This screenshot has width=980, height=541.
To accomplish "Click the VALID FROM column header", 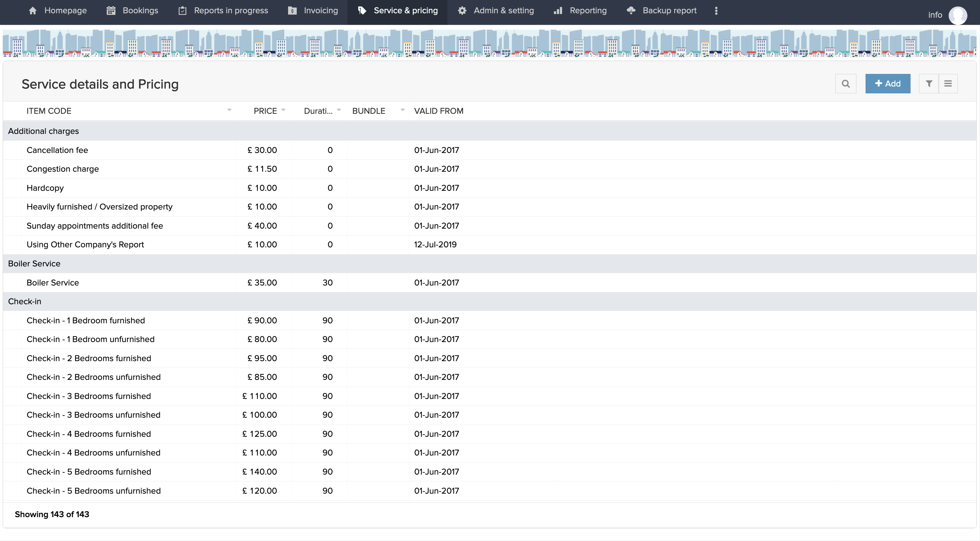I will (x=438, y=111).
